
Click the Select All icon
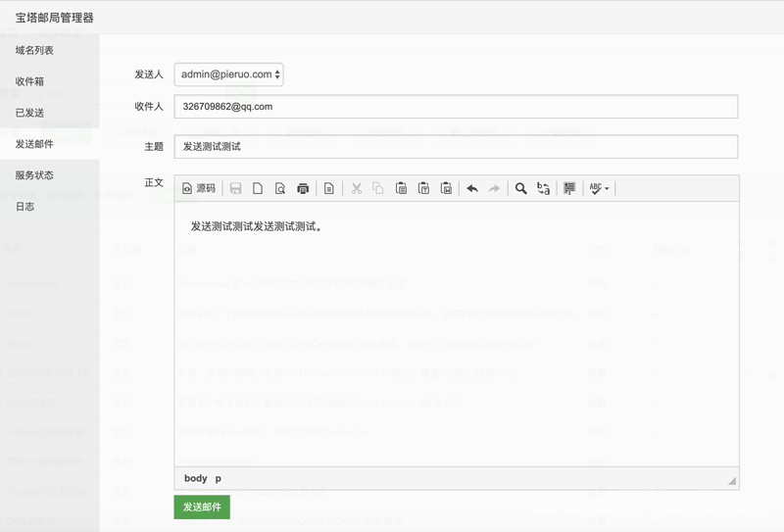tap(569, 188)
